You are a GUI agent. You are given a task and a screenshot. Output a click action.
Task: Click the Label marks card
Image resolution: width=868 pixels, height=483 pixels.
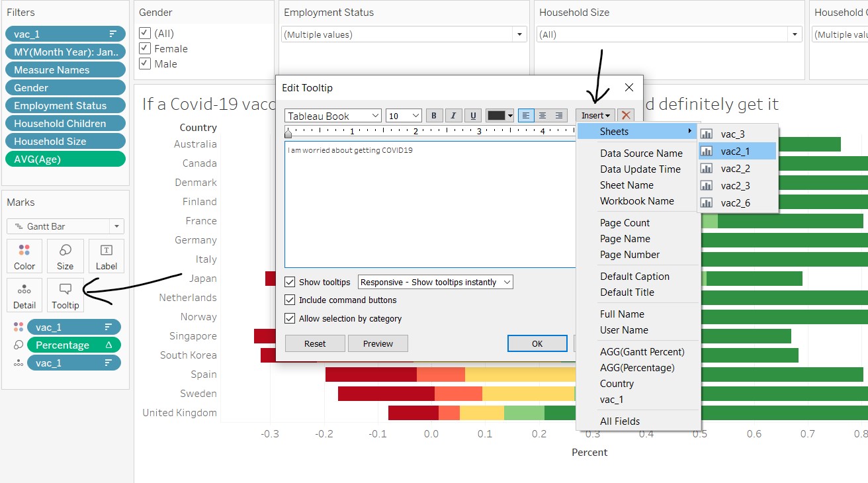(106, 256)
